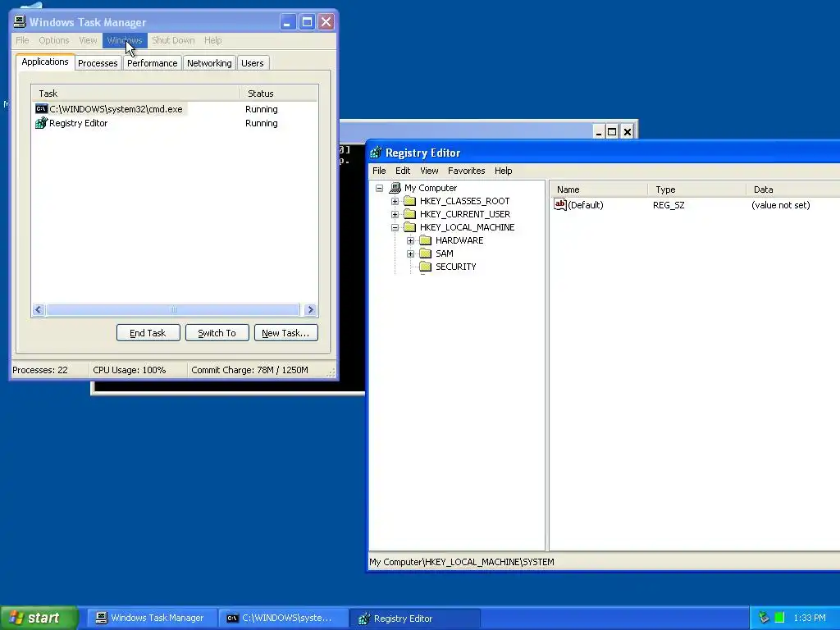Image resolution: width=840 pixels, height=630 pixels.
Task: Click the HARDWARE folder icon
Action: pyautogui.click(x=426, y=240)
